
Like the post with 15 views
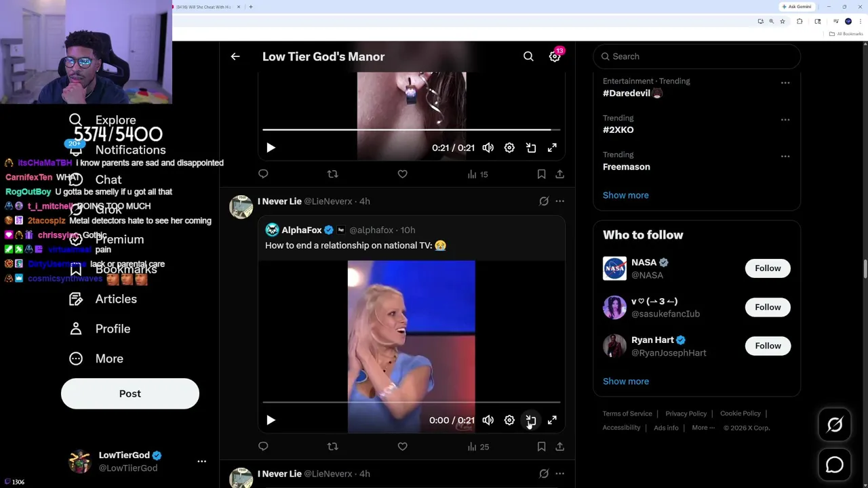pos(402,174)
